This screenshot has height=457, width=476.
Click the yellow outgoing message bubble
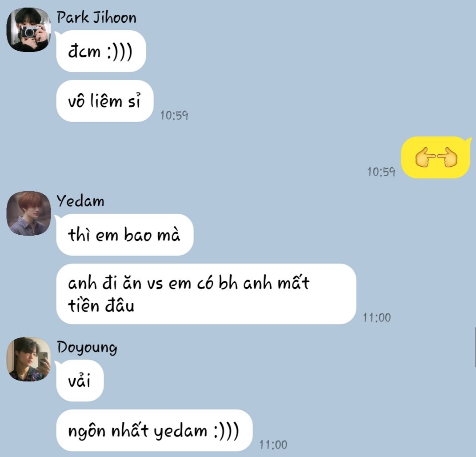click(x=436, y=157)
